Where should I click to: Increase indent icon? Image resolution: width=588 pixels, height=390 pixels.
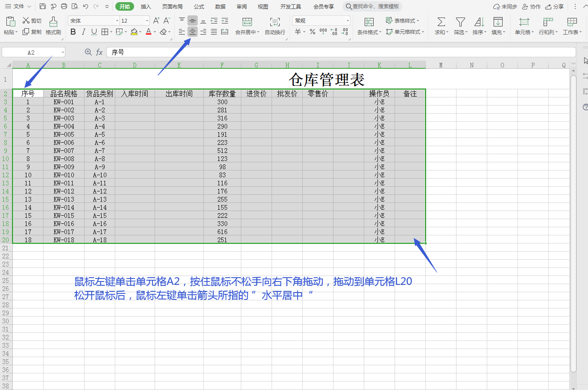(x=225, y=21)
